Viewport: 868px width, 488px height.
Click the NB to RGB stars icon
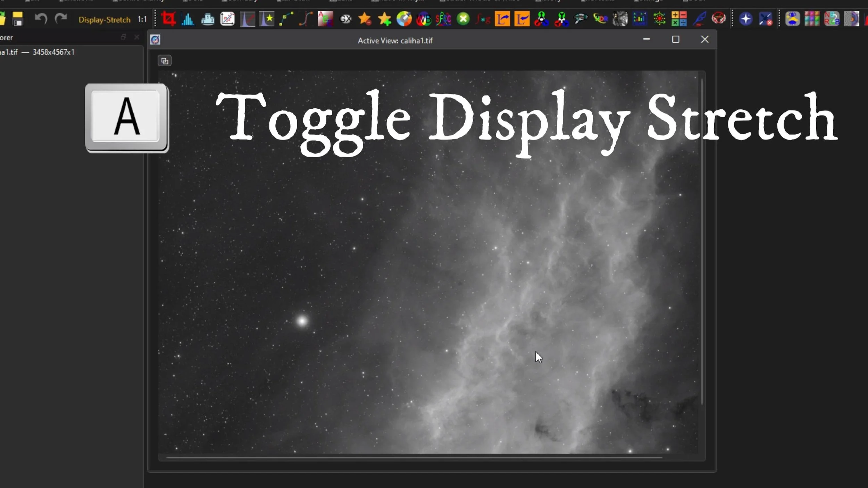832,19
